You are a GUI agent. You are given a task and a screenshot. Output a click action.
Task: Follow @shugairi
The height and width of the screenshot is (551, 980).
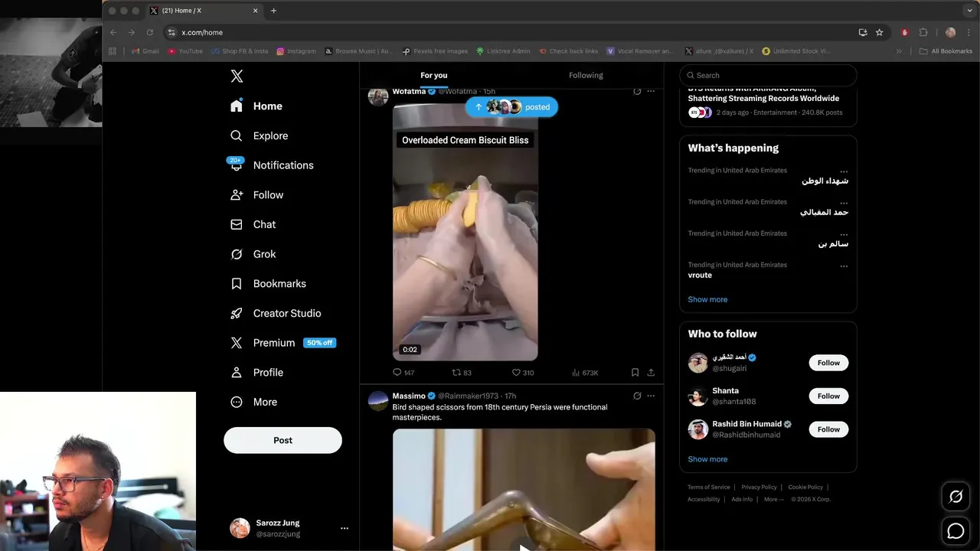coord(828,363)
